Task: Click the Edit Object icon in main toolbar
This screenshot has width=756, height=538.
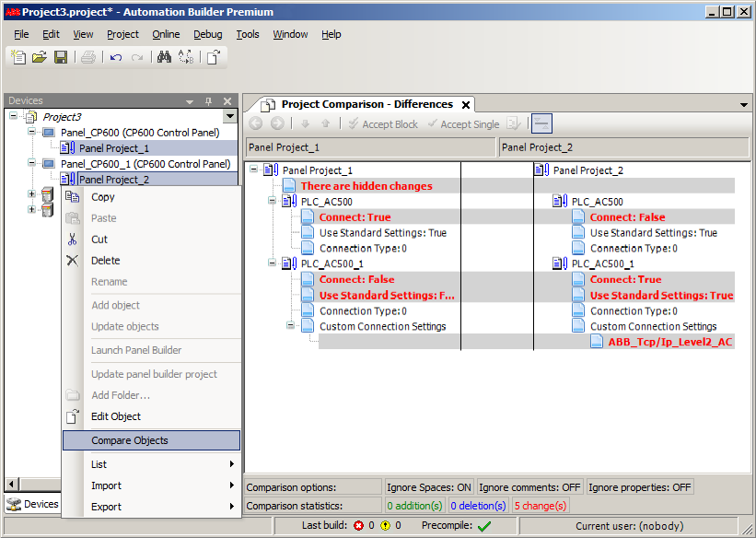Action: point(213,57)
